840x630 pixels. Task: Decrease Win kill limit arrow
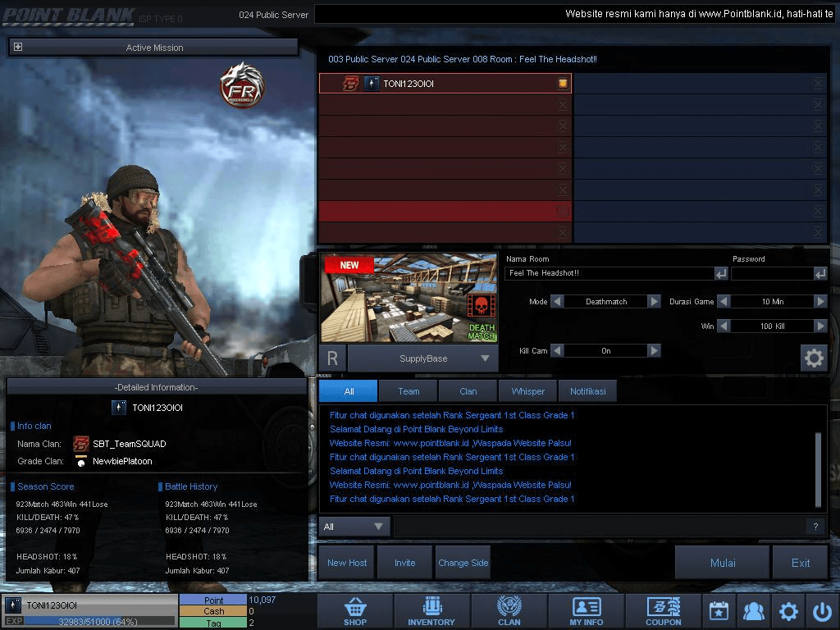(724, 326)
